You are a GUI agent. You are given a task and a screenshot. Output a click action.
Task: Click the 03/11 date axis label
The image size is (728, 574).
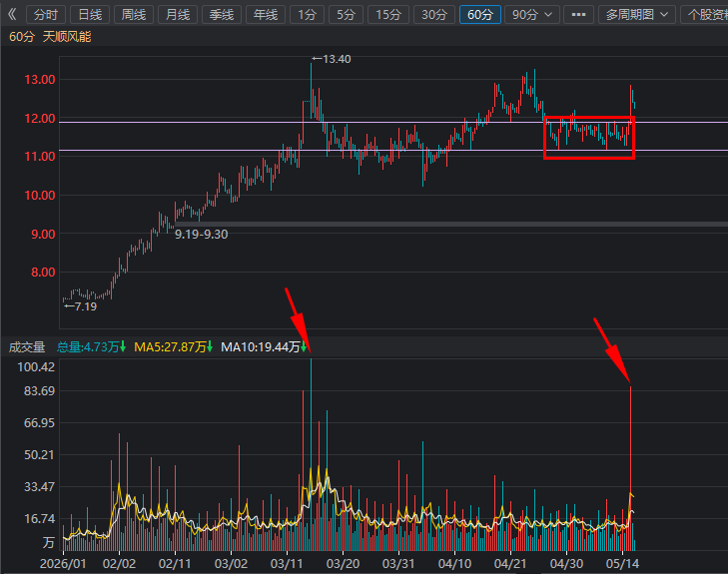tap(287, 564)
